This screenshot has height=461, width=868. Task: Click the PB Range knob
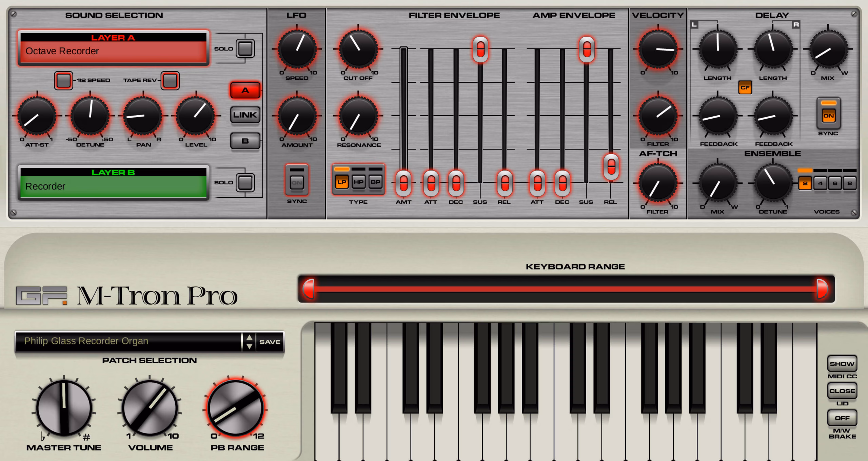[x=236, y=408]
